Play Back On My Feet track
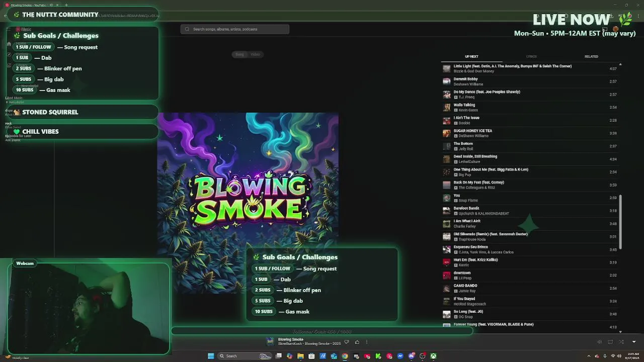The image size is (644, 362). click(x=530, y=185)
